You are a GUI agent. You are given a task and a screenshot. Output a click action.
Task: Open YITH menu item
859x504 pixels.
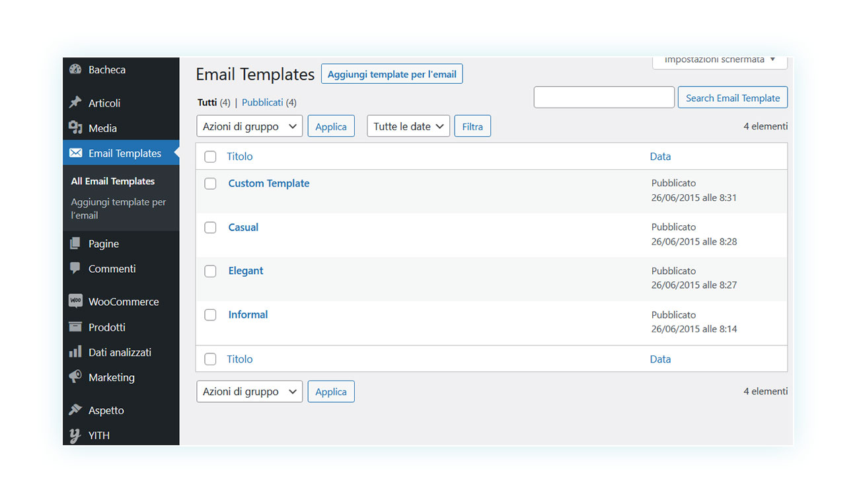coord(121,435)
